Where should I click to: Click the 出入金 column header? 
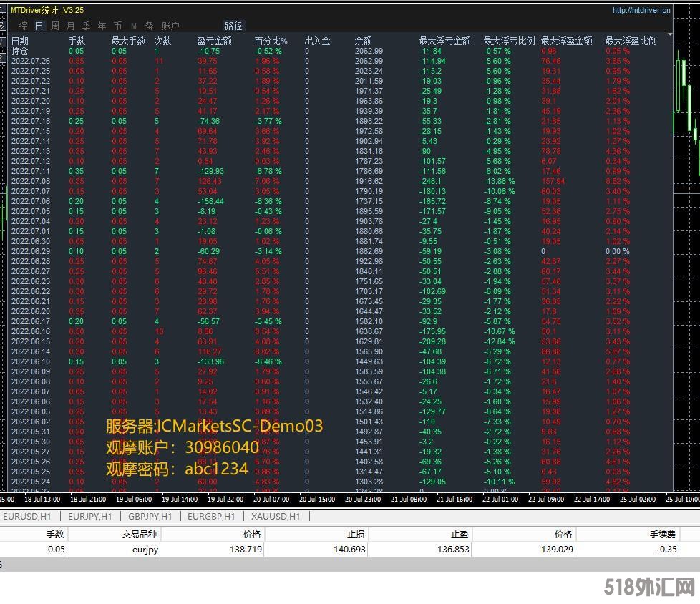click(317, 41)
